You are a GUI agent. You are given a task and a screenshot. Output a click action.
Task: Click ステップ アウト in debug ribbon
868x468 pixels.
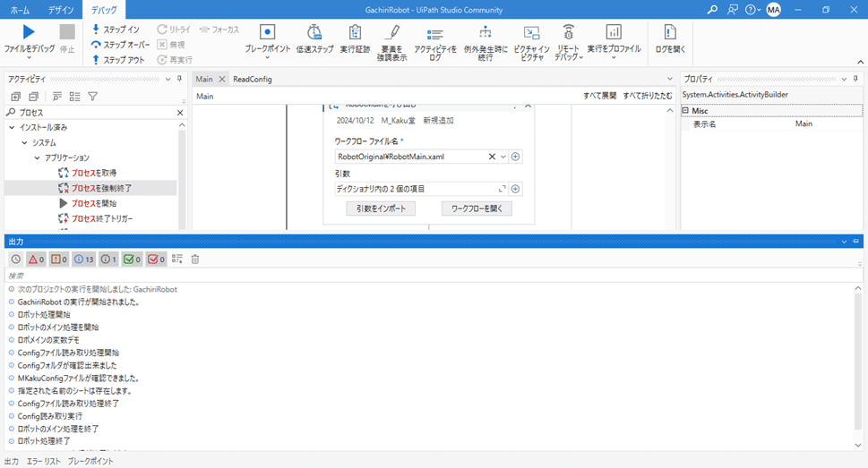point(118,59)
